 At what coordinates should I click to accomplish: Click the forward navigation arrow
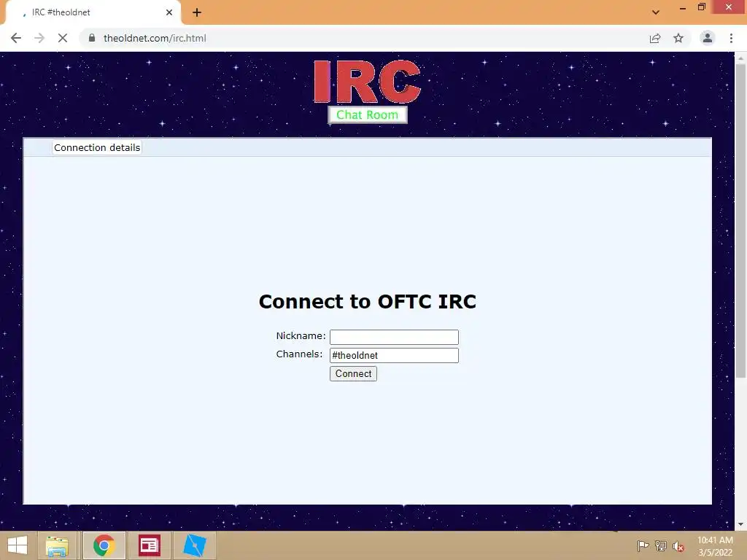tap(39, 38)
